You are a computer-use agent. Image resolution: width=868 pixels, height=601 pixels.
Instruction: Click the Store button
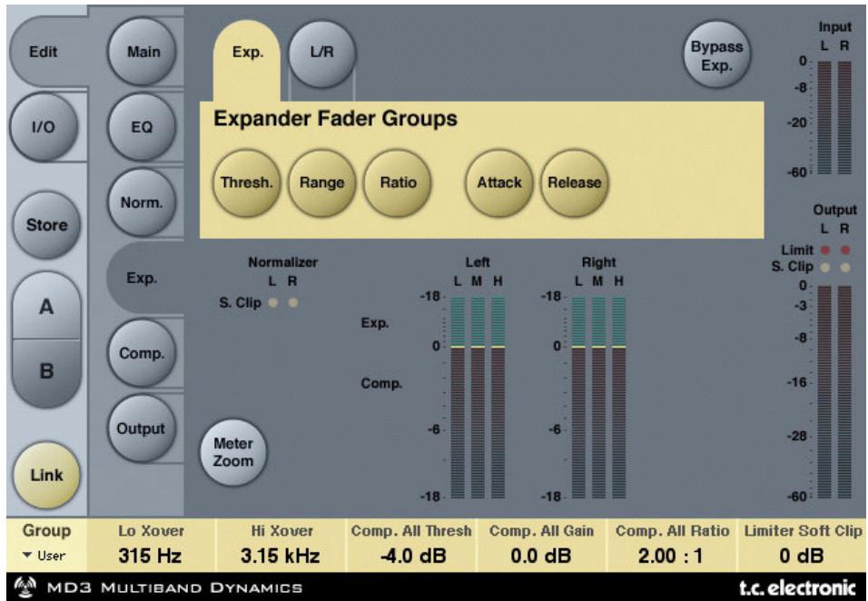coord(46,225)
